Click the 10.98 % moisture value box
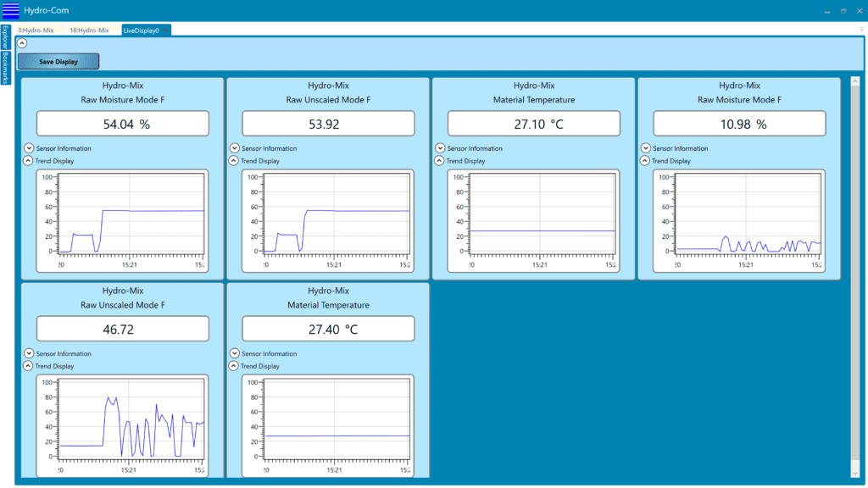Screen dimensions: 868x488 (x=739, y=124)
